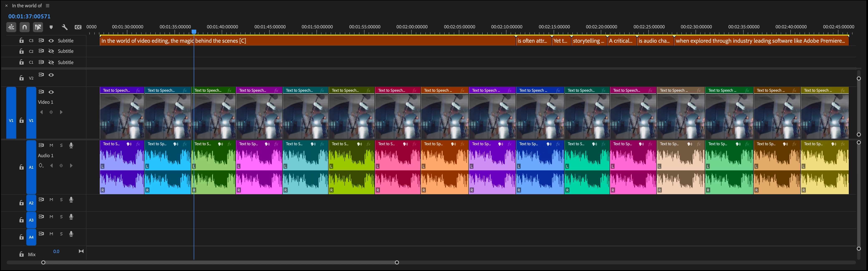Toggle insert sequences as nests icon
The image size is (868, 271).
(x=11, y=27)
